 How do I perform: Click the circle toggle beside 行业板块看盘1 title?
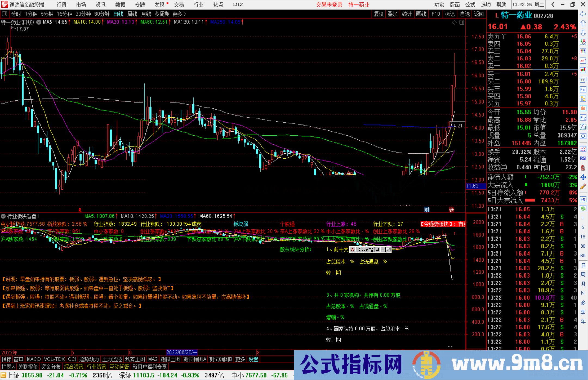click(3, 216)
